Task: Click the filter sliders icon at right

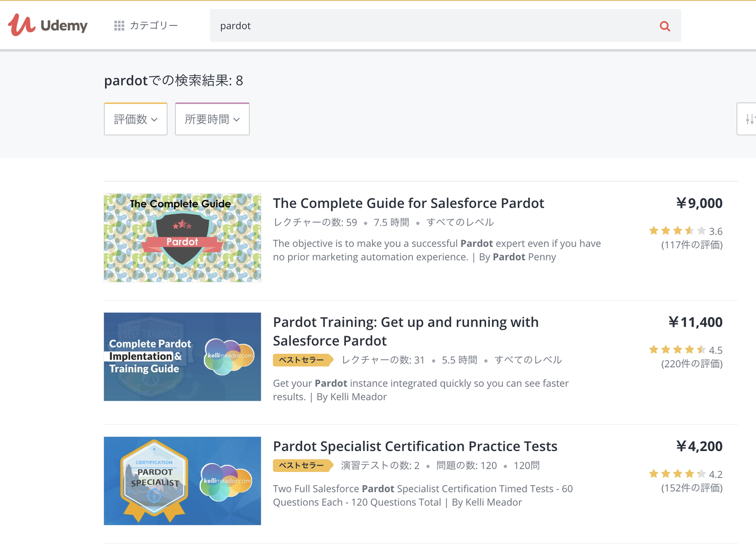Action: (x=750, y=119)
